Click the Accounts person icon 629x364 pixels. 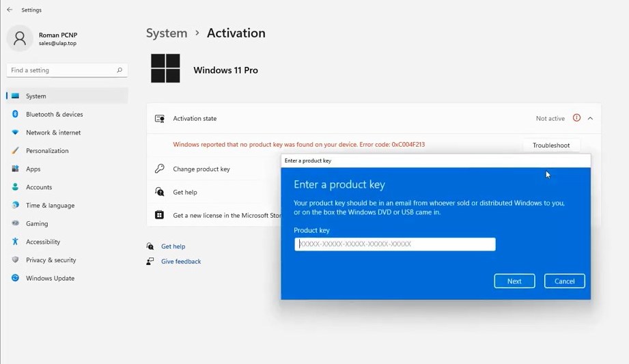(15, 187)
